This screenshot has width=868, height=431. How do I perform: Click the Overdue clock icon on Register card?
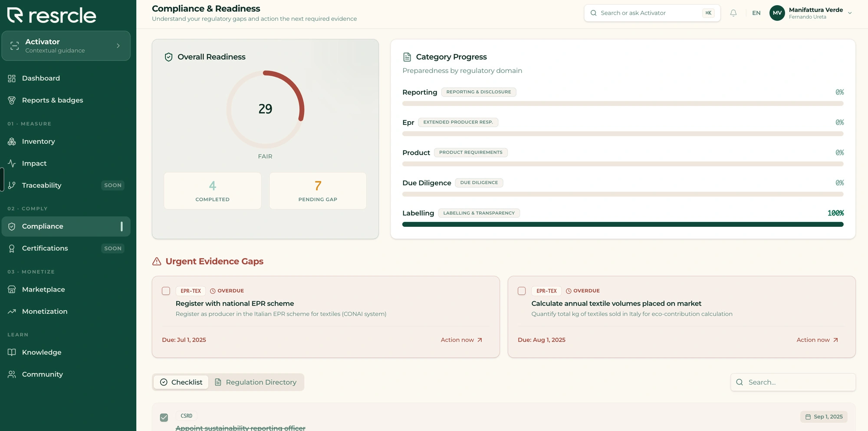click(213, 291)
